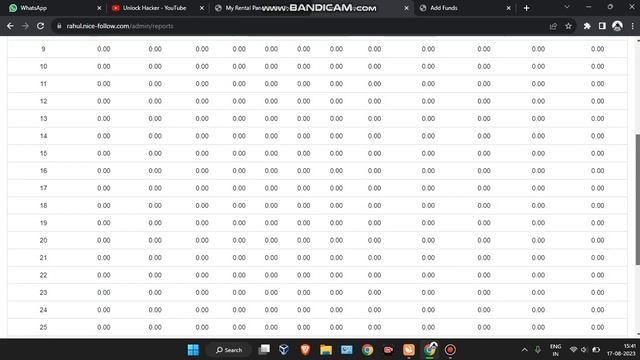Close the Unlock Hacker YouTube tab
This screenshot has height=360, width=640.
click(202, 8)
